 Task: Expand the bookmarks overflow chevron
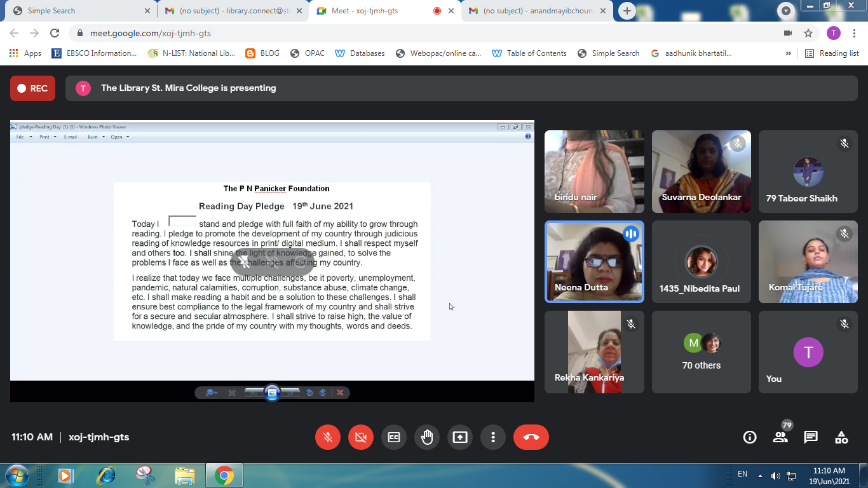[x=789, y=53]
